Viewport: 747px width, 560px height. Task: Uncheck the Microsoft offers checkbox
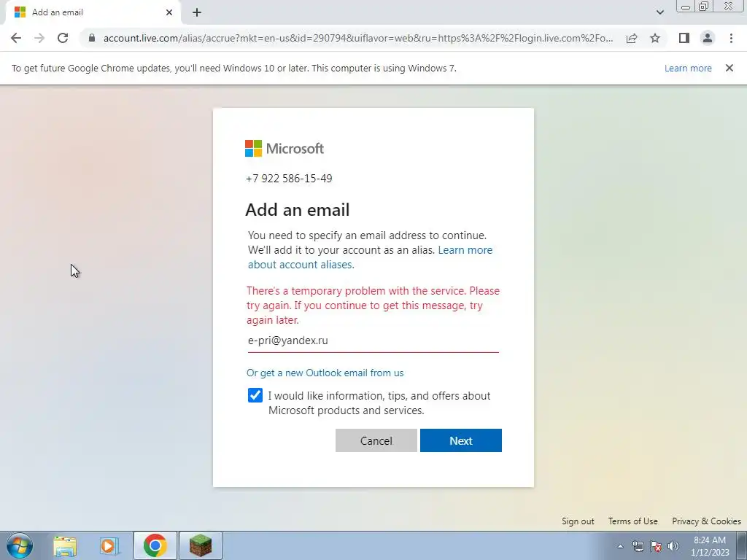[x=255, y=395]
